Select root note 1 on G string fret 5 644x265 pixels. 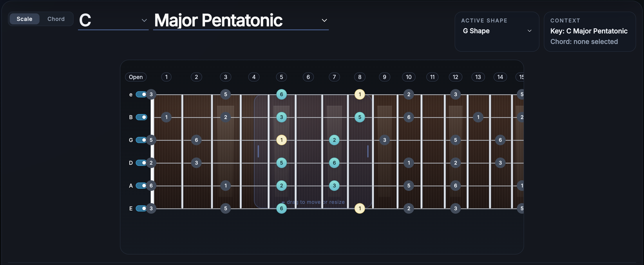point(282,140)
